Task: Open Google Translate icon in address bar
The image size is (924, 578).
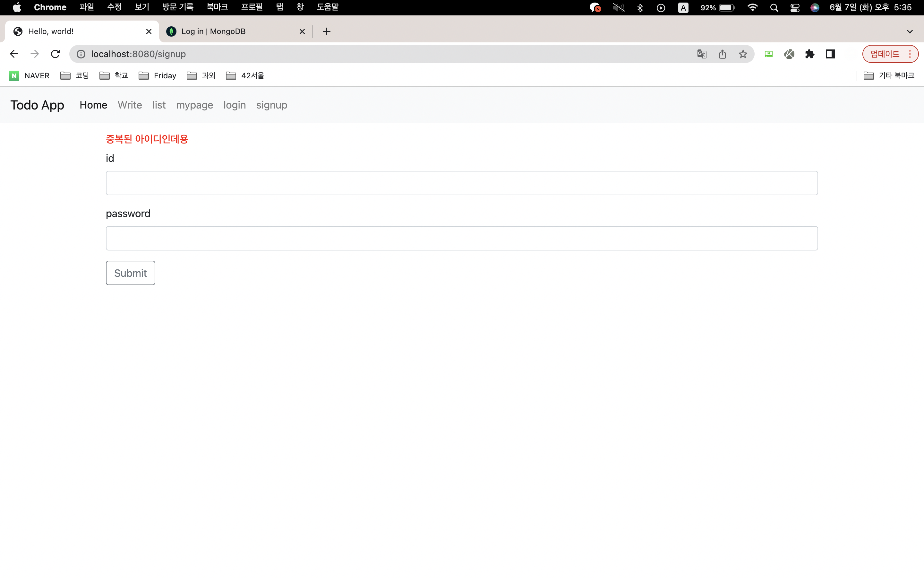Action: (x=702, y=54)
